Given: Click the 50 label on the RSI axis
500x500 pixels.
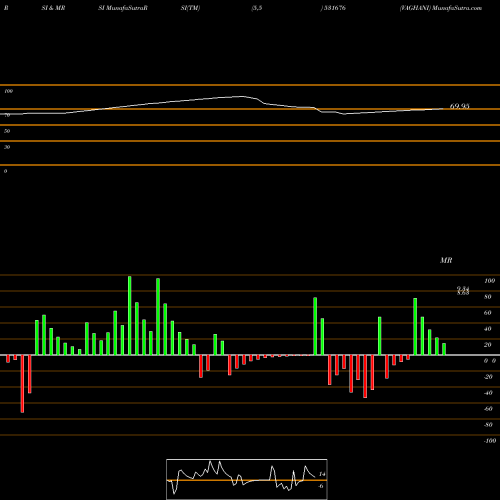Looking at the screenshot, I should 7,131.
